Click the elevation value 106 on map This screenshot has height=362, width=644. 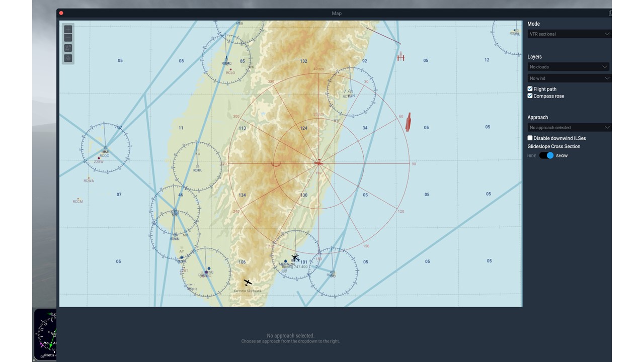coord(242,262)
